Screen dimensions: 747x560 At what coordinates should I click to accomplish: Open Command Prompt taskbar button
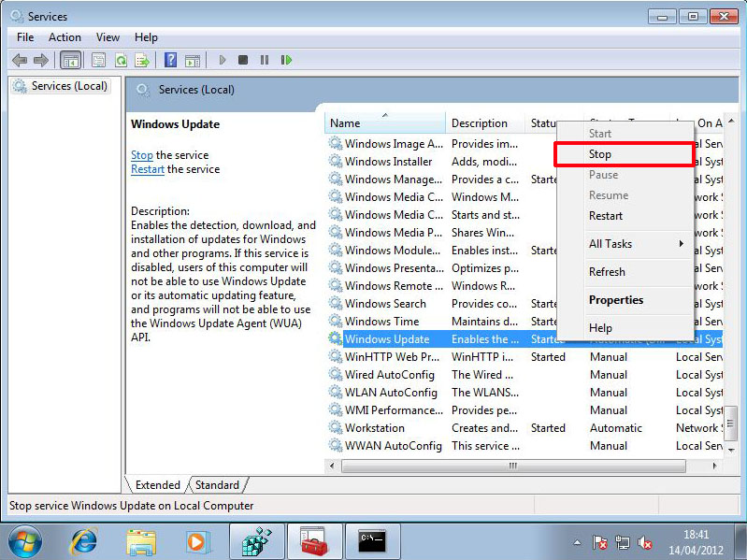(372, 542)
